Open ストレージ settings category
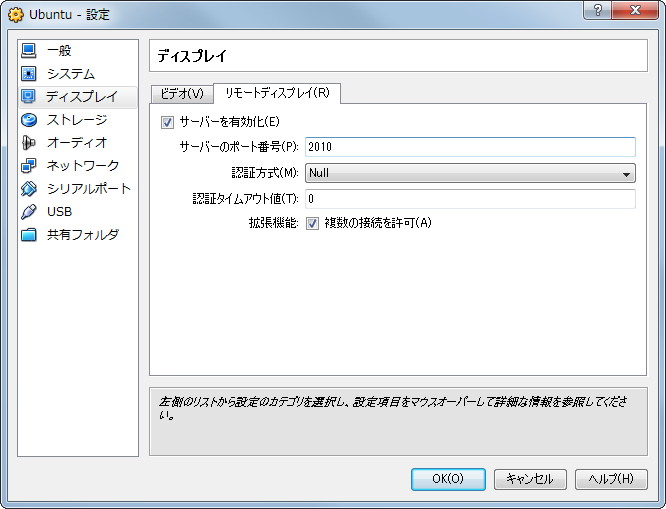The image size is (666, 509). 77,120
